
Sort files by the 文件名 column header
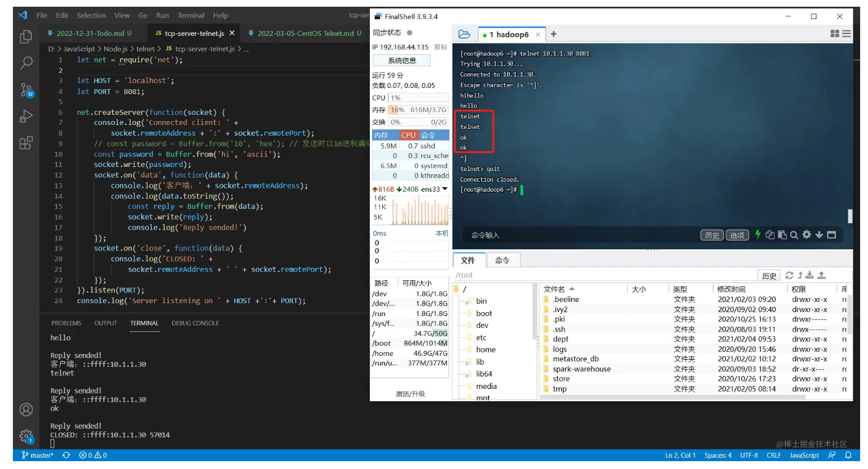pos(583,289)
